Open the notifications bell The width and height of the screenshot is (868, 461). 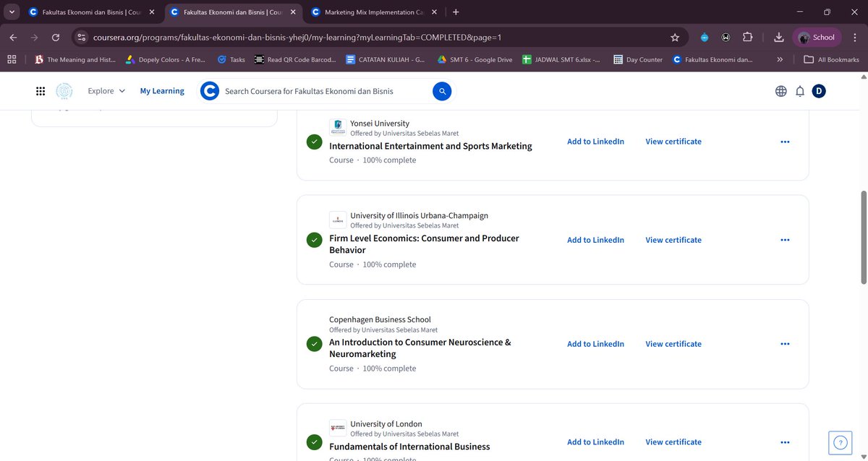point(800,91)
